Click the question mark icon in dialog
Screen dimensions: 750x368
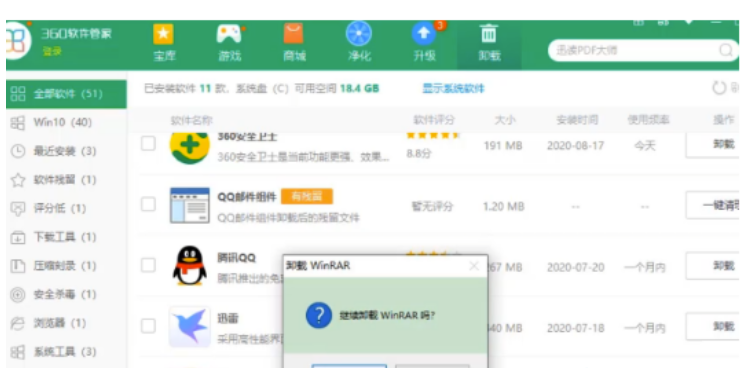[319, 315]
